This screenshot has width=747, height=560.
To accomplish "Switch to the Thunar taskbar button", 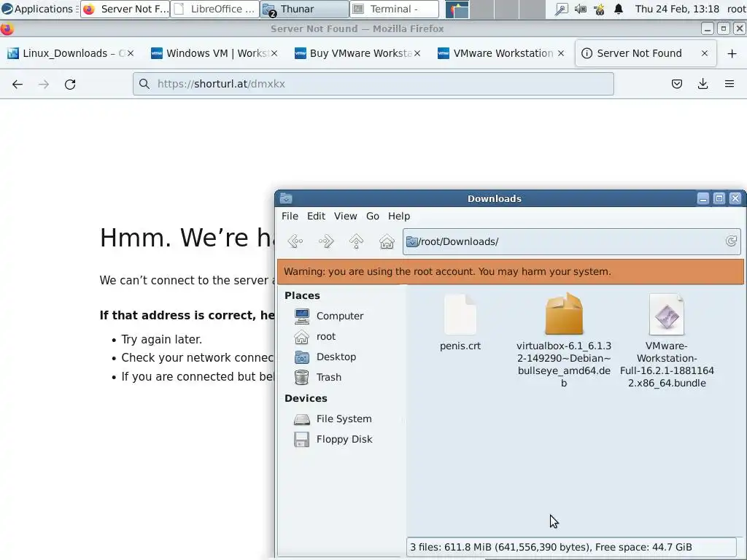I will point(304,9).
